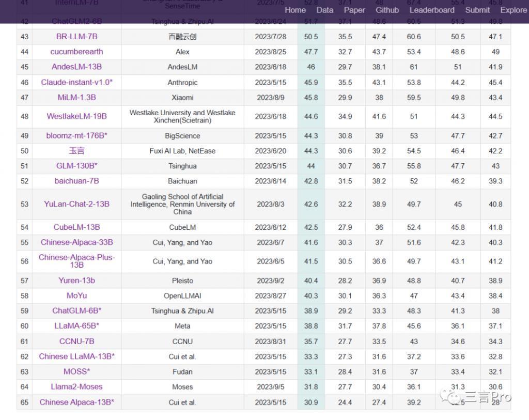Click the Submit nav item

pyautogui.click(x=477, y=10)
